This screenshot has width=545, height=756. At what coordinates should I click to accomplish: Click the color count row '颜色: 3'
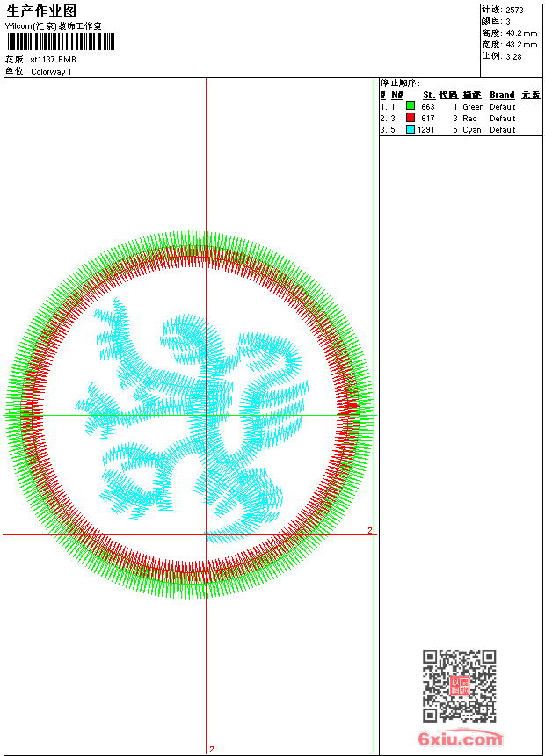[496, 22]
